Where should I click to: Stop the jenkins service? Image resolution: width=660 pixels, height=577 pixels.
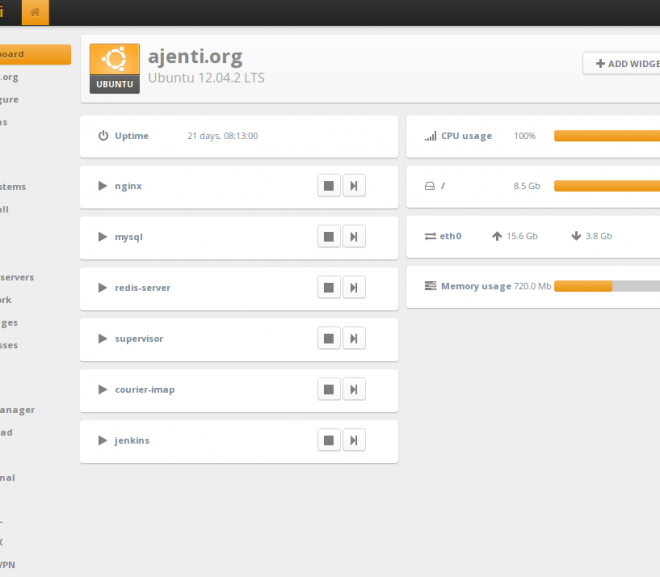(x=329, y=440)
